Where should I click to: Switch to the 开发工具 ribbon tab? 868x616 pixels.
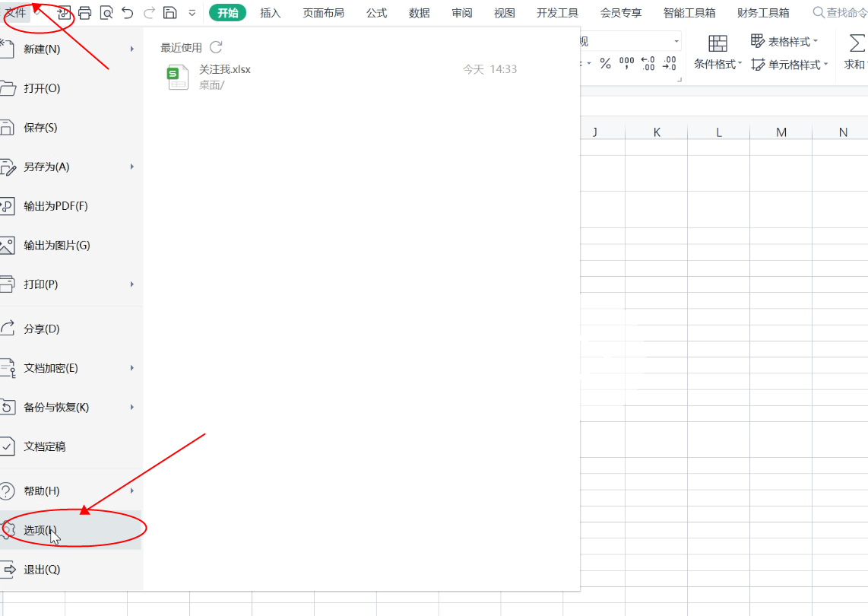tap(557, 13)
